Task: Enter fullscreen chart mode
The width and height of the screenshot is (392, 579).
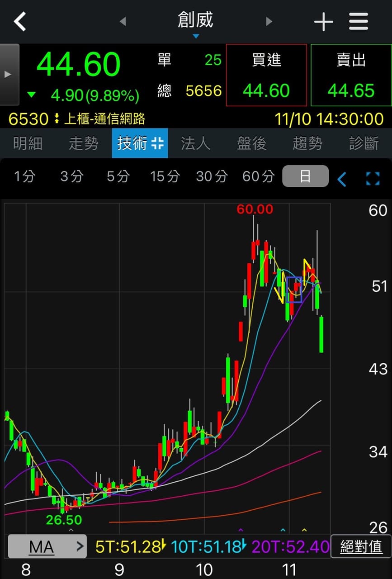Action: (x=373, y=179)
